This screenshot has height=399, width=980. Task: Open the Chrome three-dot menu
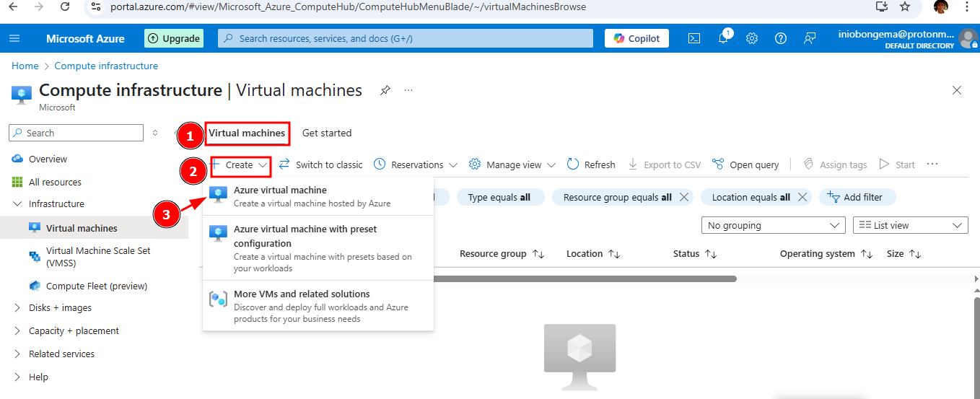coord(967,6)
